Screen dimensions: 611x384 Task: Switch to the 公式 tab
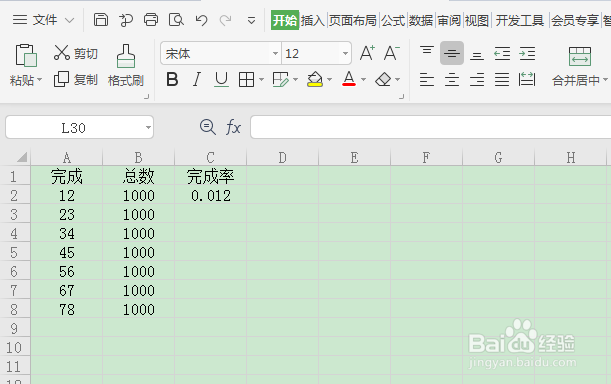(x=393, y=20)
